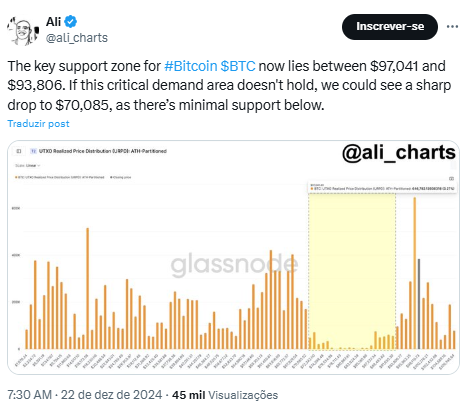This screenshot has width=468, height=406.
Task: Click the tier badge icon beside chart title
Action: [33, 151]
